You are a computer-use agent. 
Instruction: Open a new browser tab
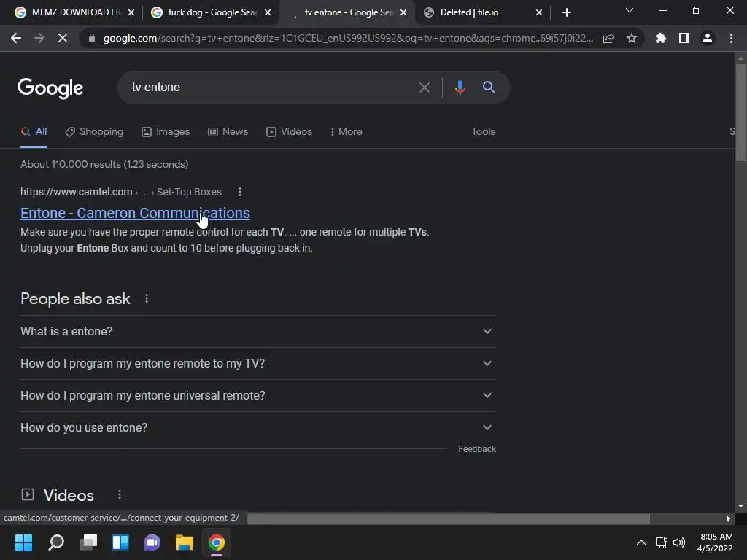pyautogui.click(x=566, y=12)
